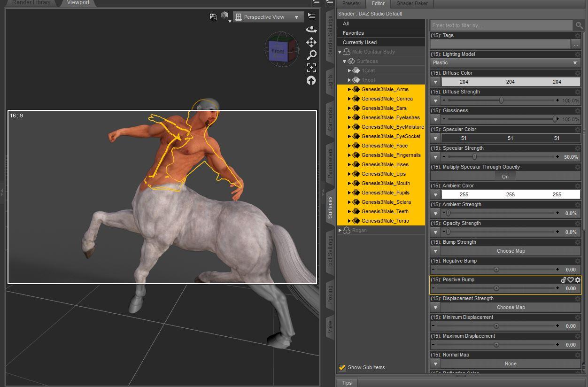Open the gear menu for Opacity Strength

click(578, 224)
